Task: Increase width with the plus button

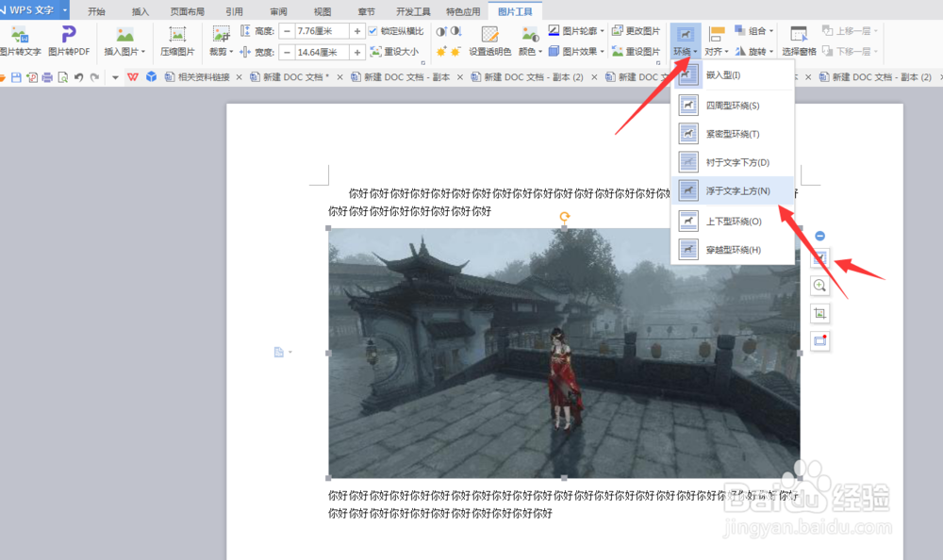Action: coord(357,53)
